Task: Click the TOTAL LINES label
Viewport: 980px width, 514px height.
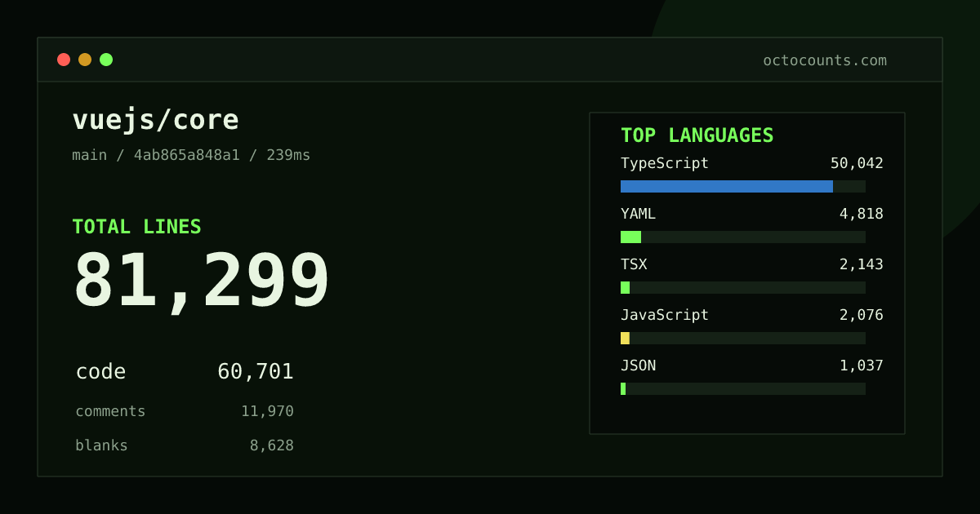Action: click(136, 227)
